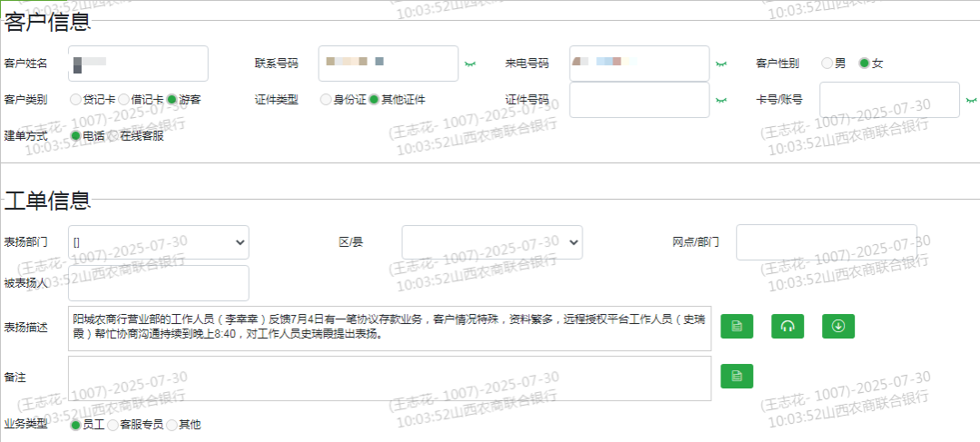Click into the 备注 text area
Viewport: 980px width, 442px height.
coord(390,378)
